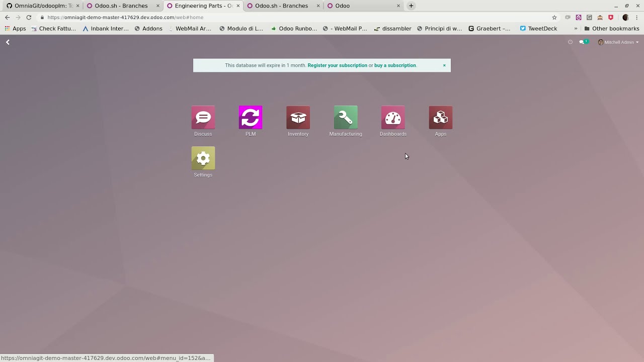Screen dimensions: 644x362
Task: Click the red play extension icon
Action: tap(611, 17)
